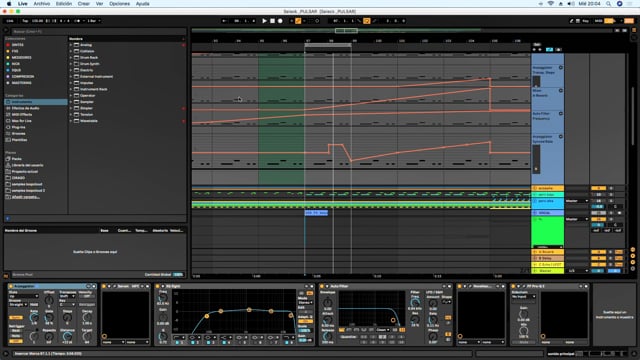Toggle the EQ Eight device activator

[158, 286]
